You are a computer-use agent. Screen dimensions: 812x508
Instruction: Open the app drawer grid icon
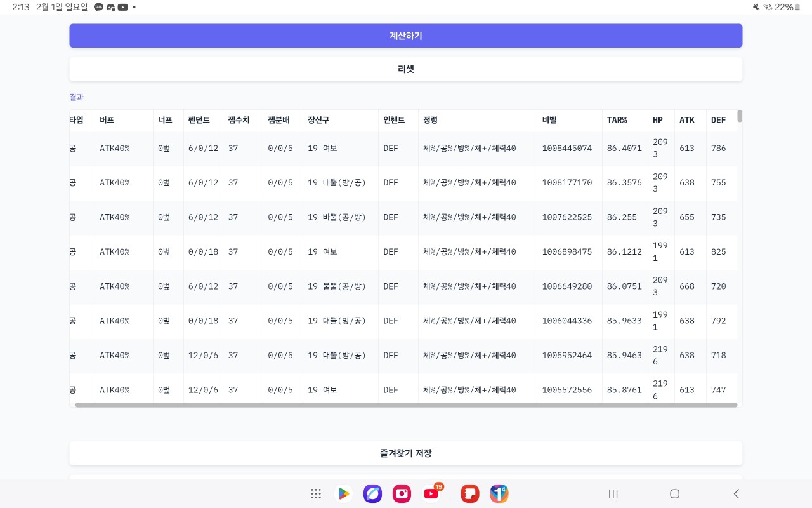(316, 493)
